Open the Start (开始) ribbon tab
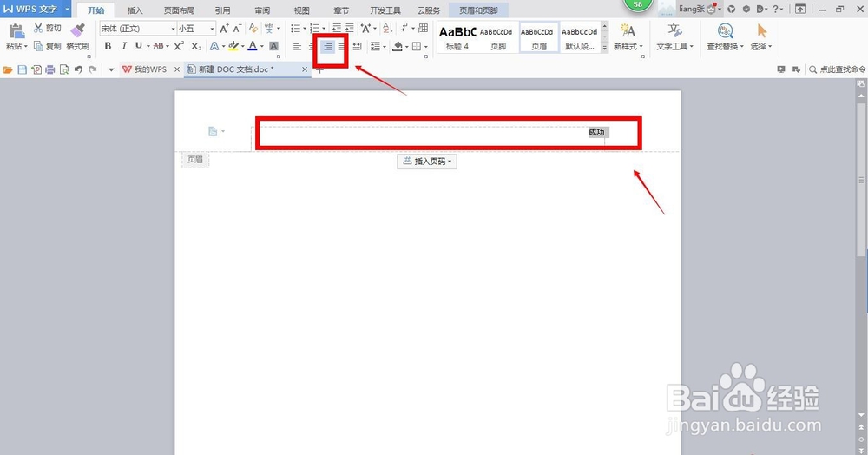Screen dimensions: 868x455 click(x=95, y=10)
